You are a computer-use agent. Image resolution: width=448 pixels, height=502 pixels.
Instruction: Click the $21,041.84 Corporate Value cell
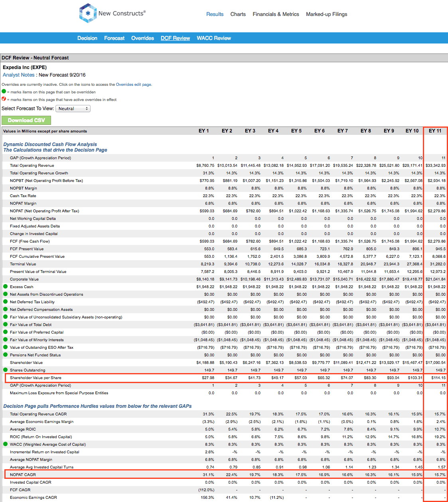point(436,279)
